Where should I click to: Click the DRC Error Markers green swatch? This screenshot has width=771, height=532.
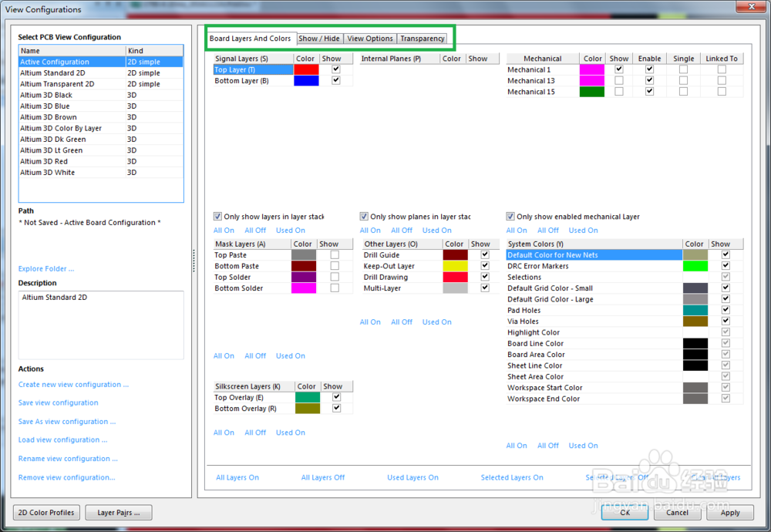pyautogui.click(x=695, y=266)
